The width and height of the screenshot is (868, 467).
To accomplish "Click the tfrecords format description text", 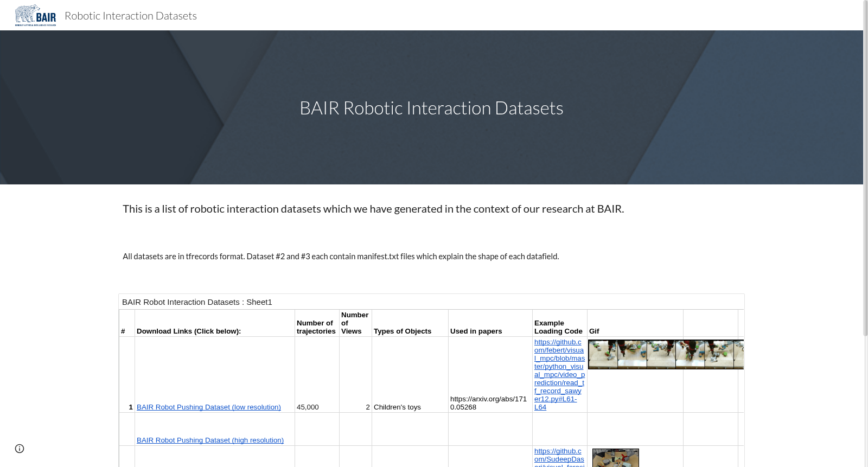I will tap(341, 257).
